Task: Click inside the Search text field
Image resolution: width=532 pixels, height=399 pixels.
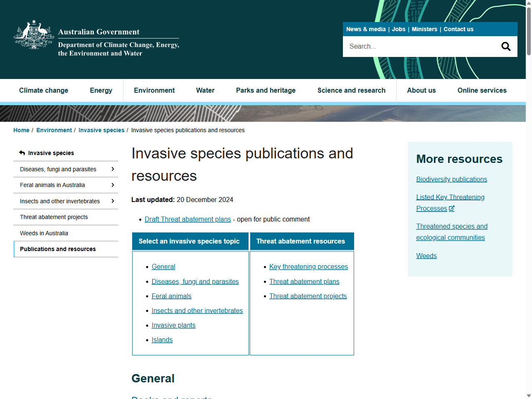Action: tap(416, 46)
